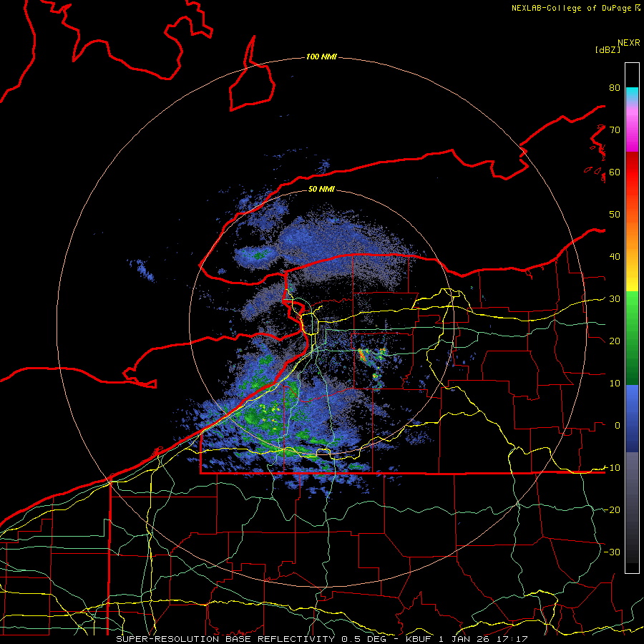This screenshot has width=644, height=644.
Task: Click the 50 value on dBZ scale
Action: tap(615, 215)
